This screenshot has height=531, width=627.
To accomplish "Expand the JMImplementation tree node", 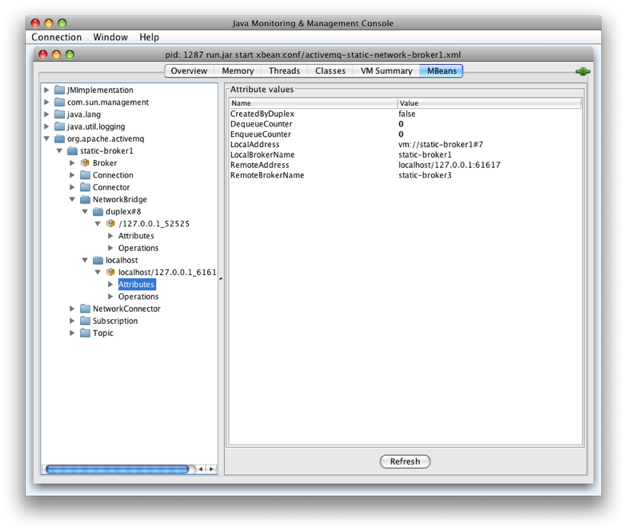I will pos(46,90).
